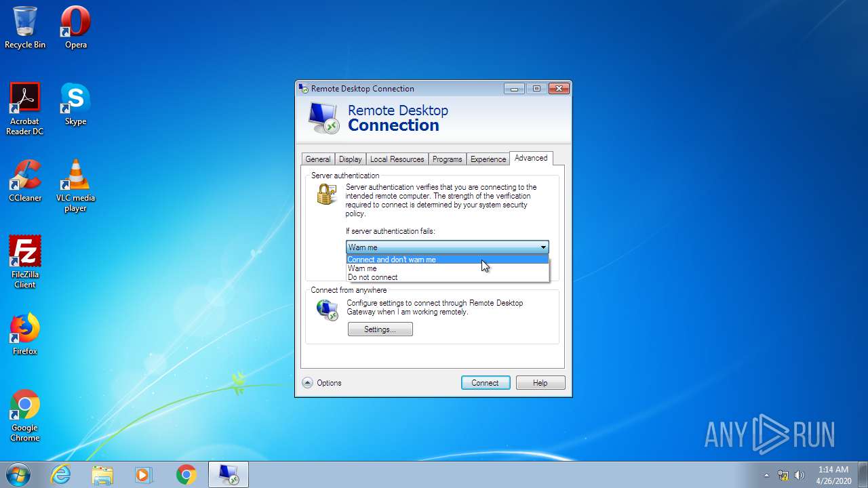Choose 'Connect and don't warn me' option
This screenshot has height=488, width=868.
(x=447, y=260)
